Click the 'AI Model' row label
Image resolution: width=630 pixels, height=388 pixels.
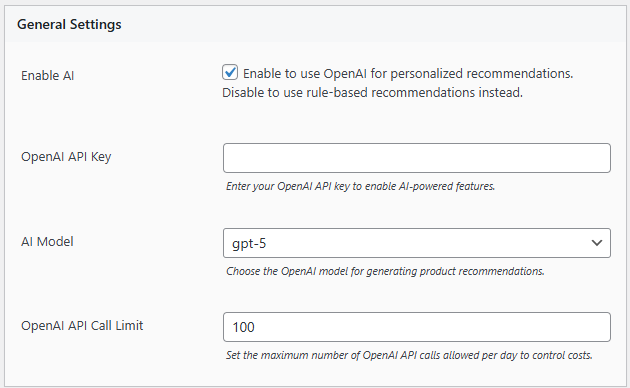tap(47, 241)
